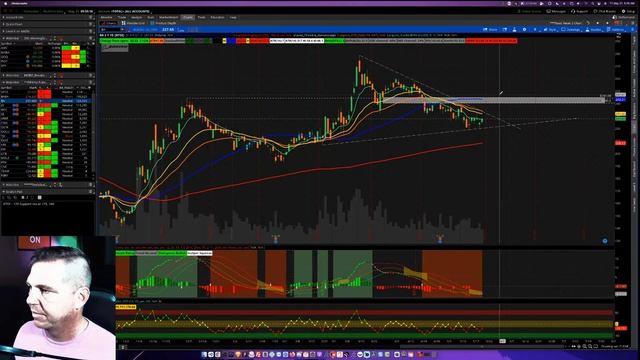
Task: Click the Scratch Pad note text
Action: [x=29, y=203]
